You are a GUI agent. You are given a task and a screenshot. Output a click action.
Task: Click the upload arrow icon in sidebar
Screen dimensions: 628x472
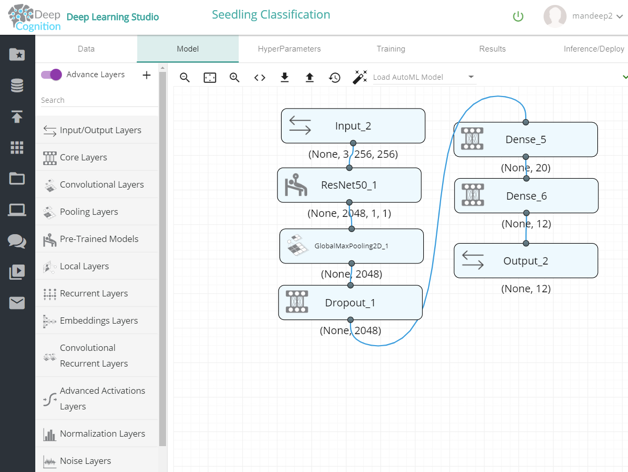17,117
